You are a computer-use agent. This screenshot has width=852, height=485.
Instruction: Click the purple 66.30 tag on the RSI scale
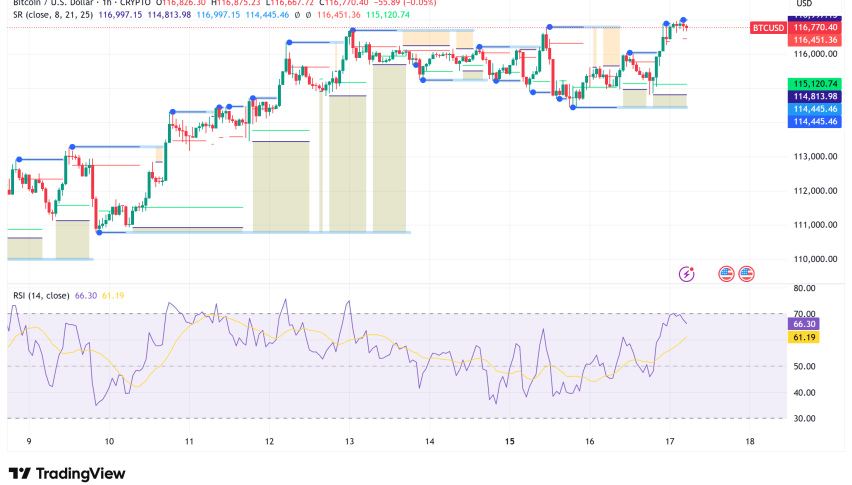pos(804,324)
